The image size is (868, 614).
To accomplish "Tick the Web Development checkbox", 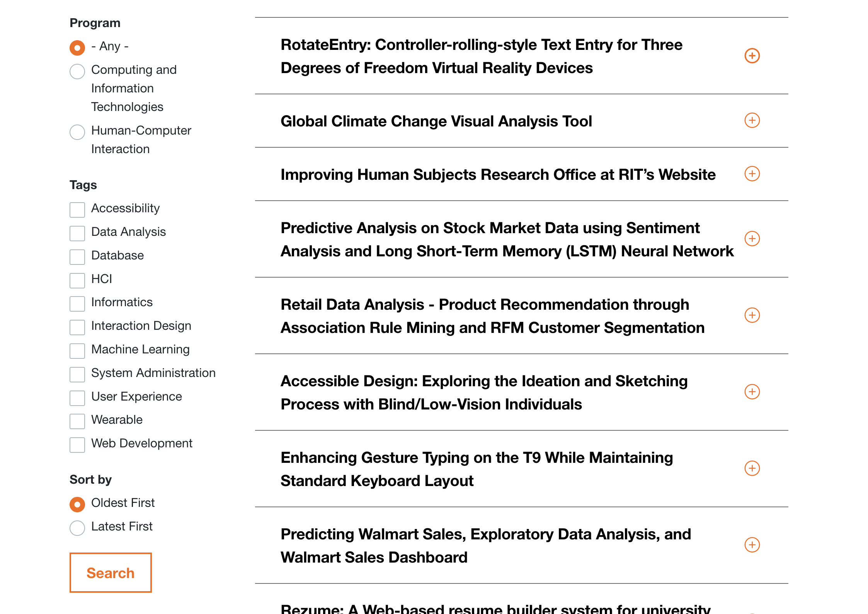I will click(x=77, y=445).
